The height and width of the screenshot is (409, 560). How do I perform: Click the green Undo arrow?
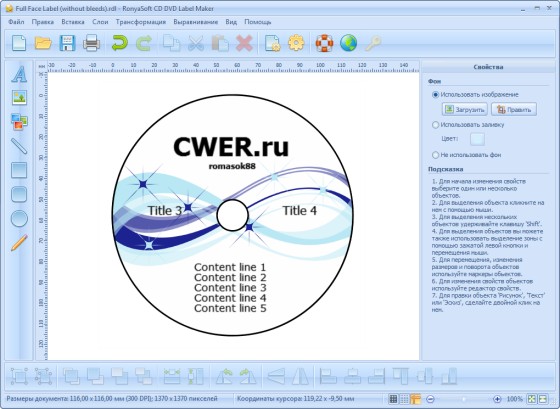120,43
